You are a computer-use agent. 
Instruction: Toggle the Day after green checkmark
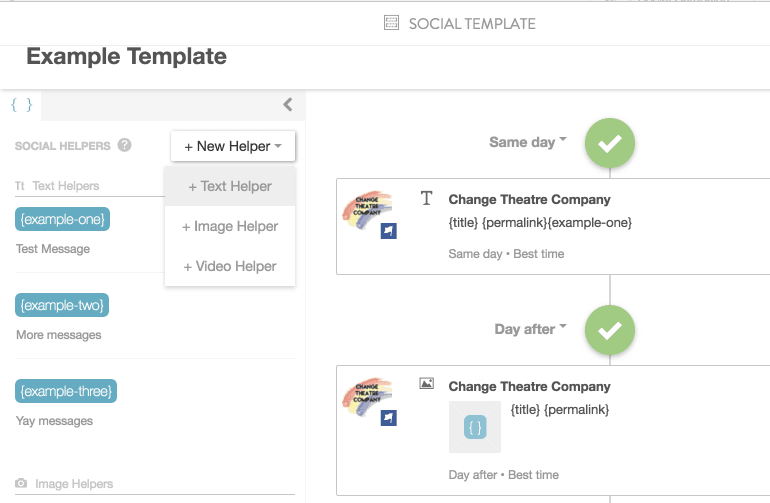point(610,330)
